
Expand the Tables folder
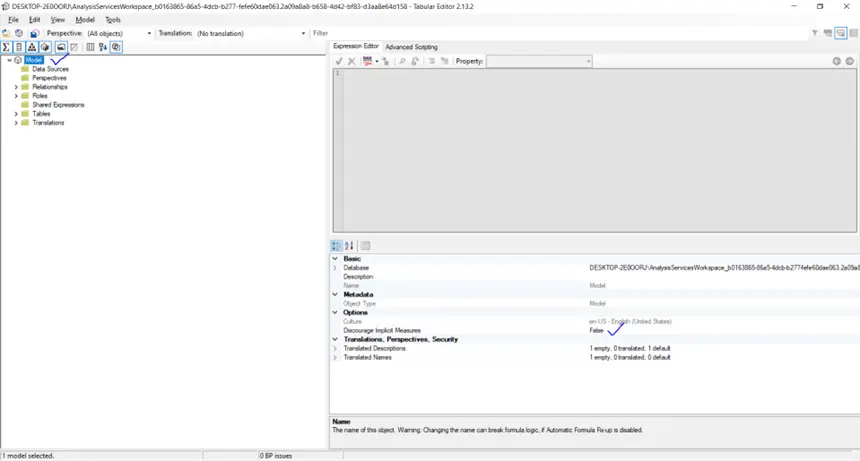[x=16, y=114]
